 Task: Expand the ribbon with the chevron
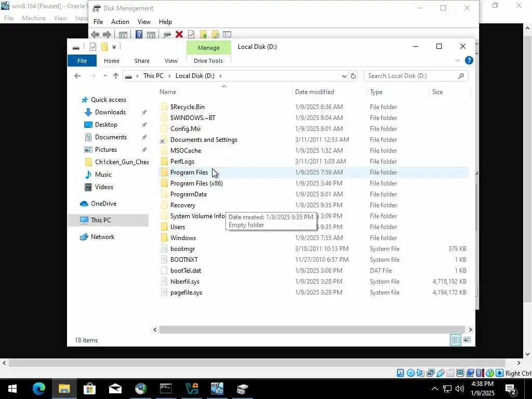click(x=457, y=60)
